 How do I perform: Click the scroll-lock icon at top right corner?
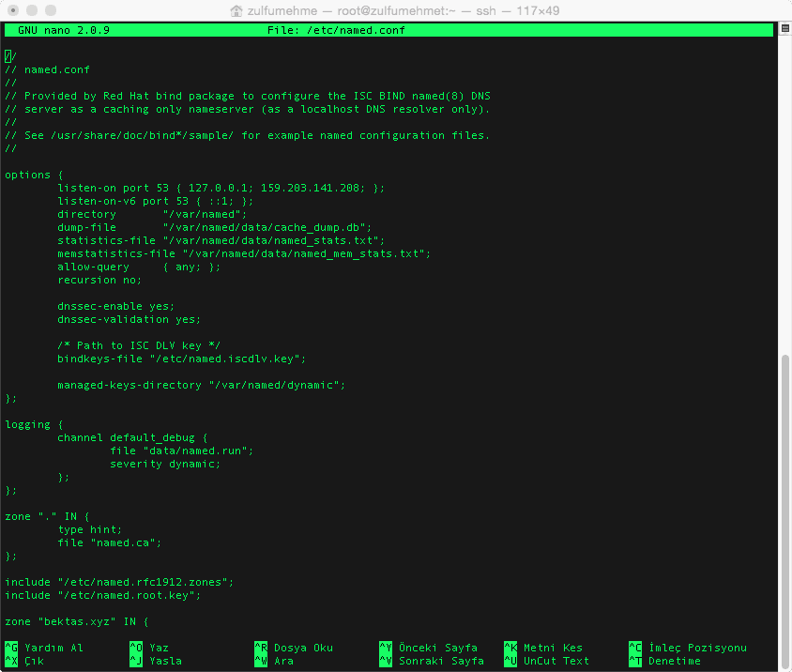pos(784,29)
